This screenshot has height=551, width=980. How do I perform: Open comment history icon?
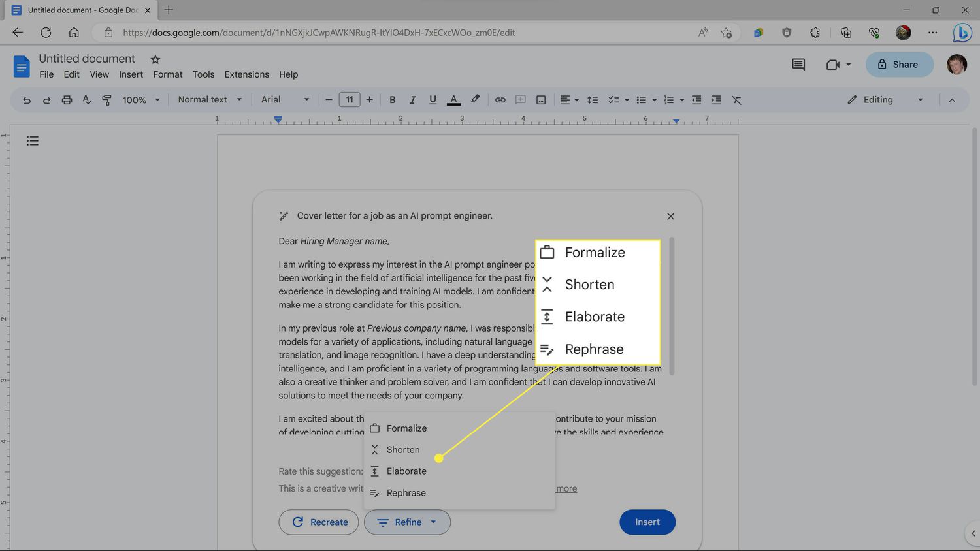[798, 65]
